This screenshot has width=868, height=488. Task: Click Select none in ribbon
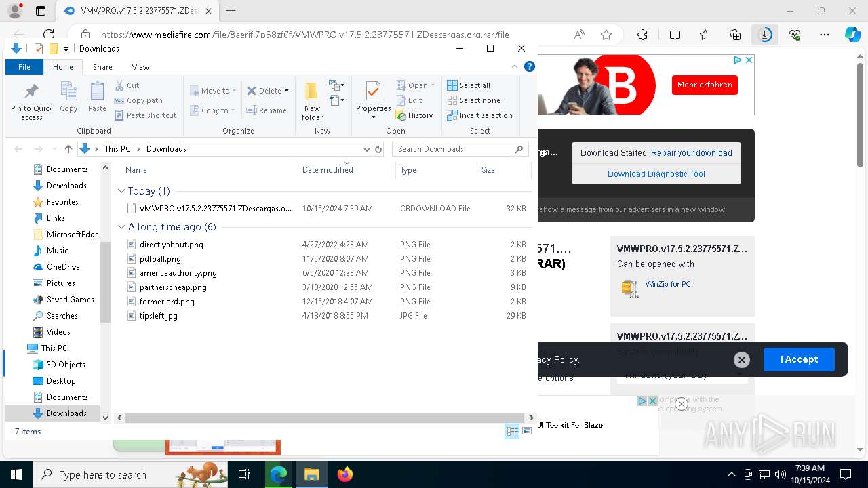pyautogui.click(x=473, y=100)
